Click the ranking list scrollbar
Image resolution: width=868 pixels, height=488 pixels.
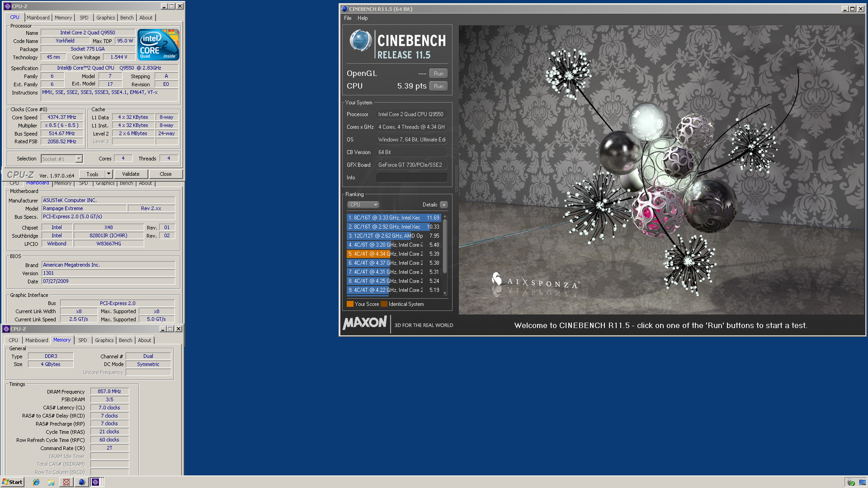tap(445, 246)
